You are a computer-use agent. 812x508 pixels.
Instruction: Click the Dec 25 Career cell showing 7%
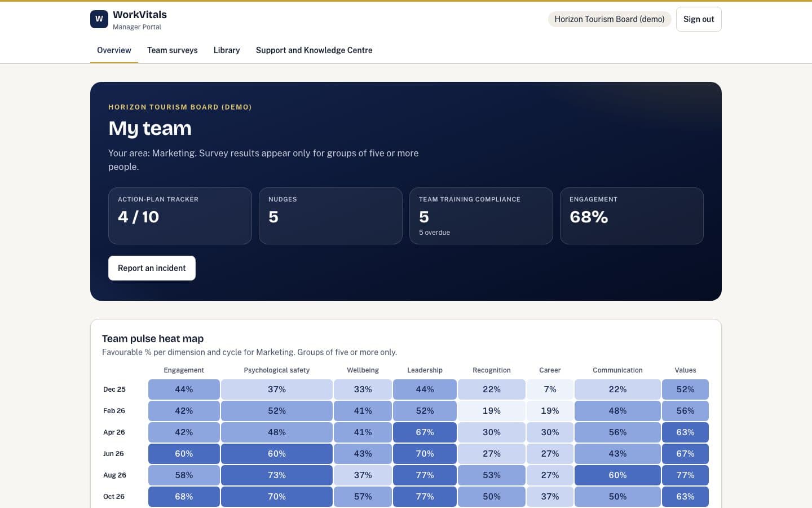(x=550, y=389)
